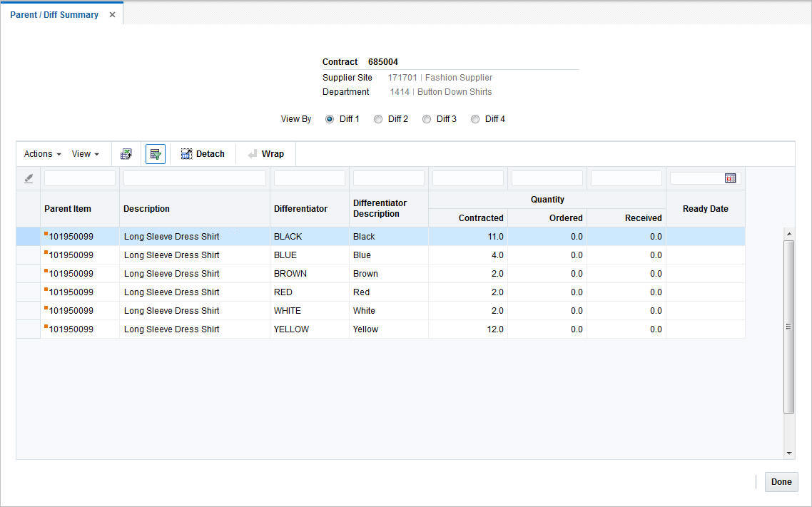Click the Detach table icon
The height and width of the screenshot is (507, 812).
pos(203,153)
